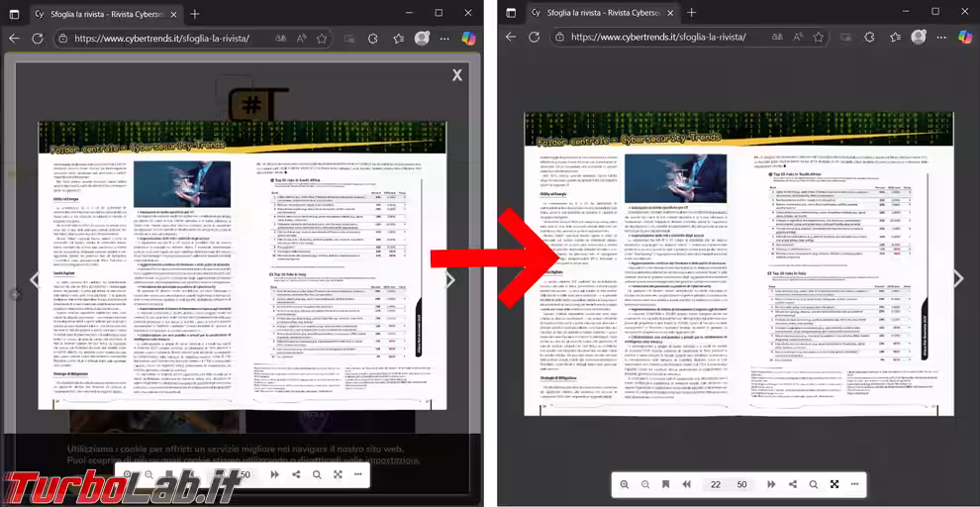Click the page number 22 field in right viewer
The image size is (980, 507).
715,485
